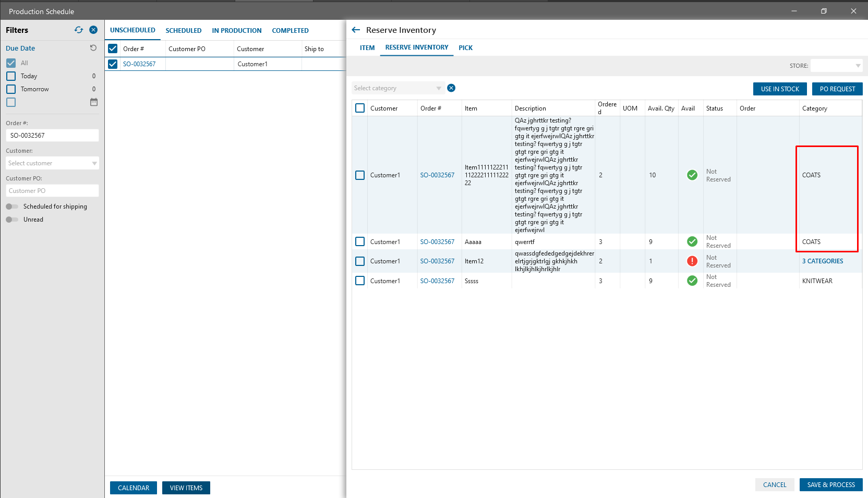This screenshot has width=868, height=498.
Task: Sort the orders list by Customer PO header
Action: tap(187, 49)
